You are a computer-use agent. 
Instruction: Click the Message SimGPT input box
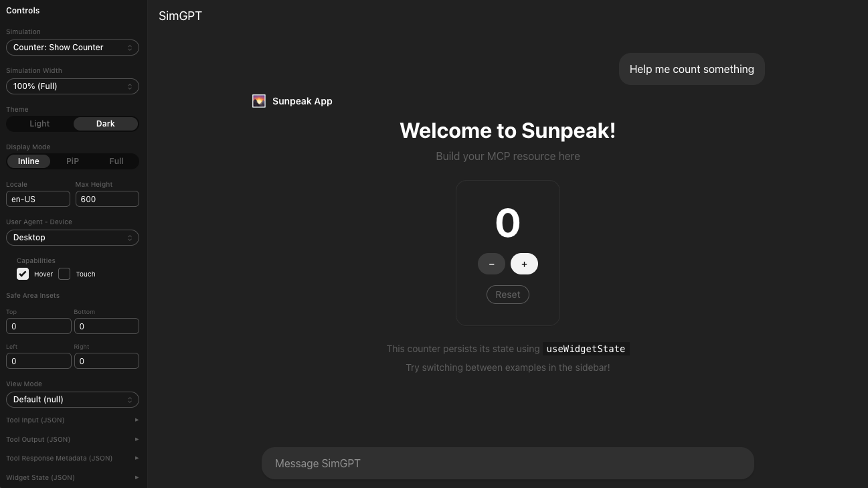pyautogui.click(x=507, y=463)
